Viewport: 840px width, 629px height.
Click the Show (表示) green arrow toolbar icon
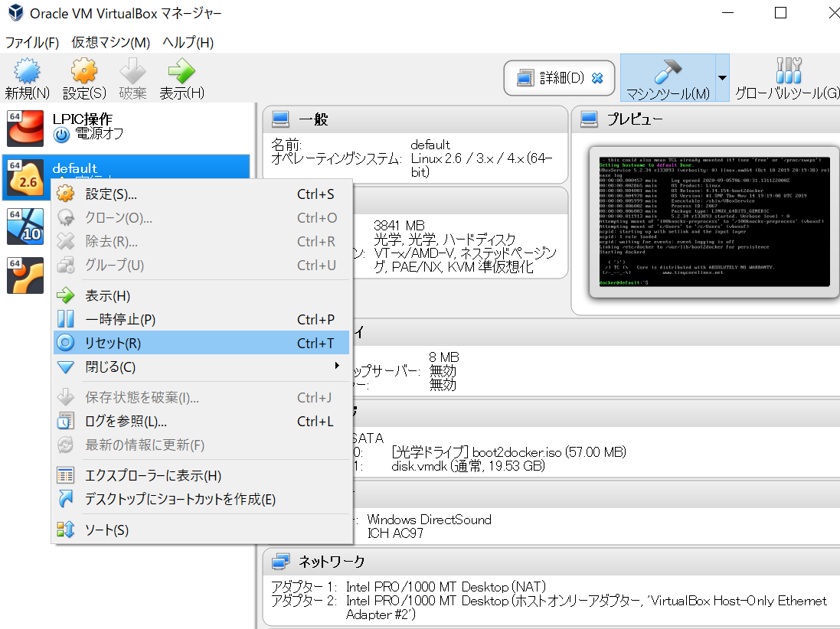tap(181, 79)
